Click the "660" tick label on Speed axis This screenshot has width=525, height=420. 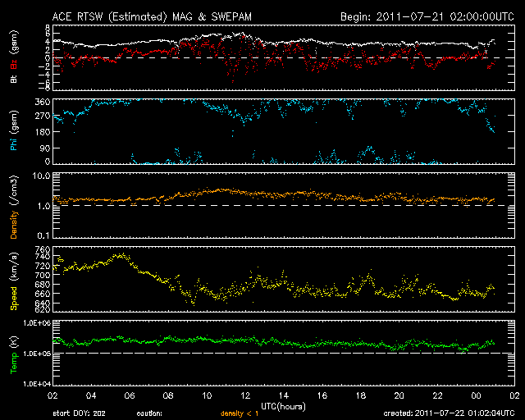pos(43,294)
